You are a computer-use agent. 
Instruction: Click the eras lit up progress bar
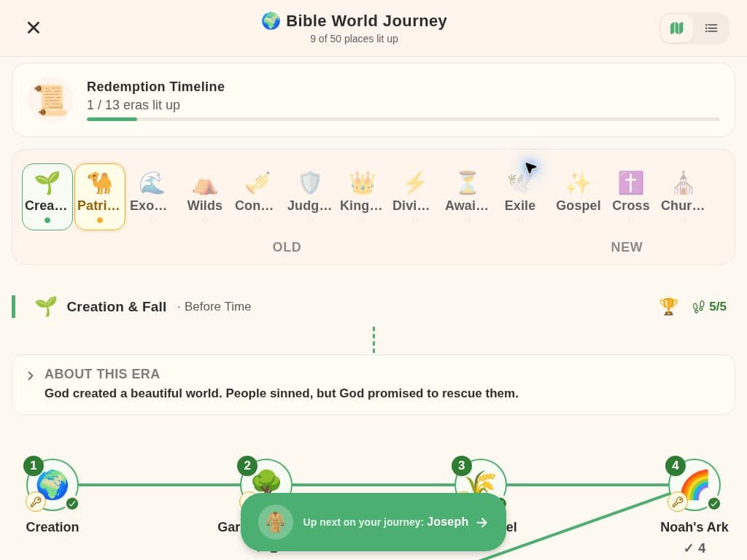point(403,119)
